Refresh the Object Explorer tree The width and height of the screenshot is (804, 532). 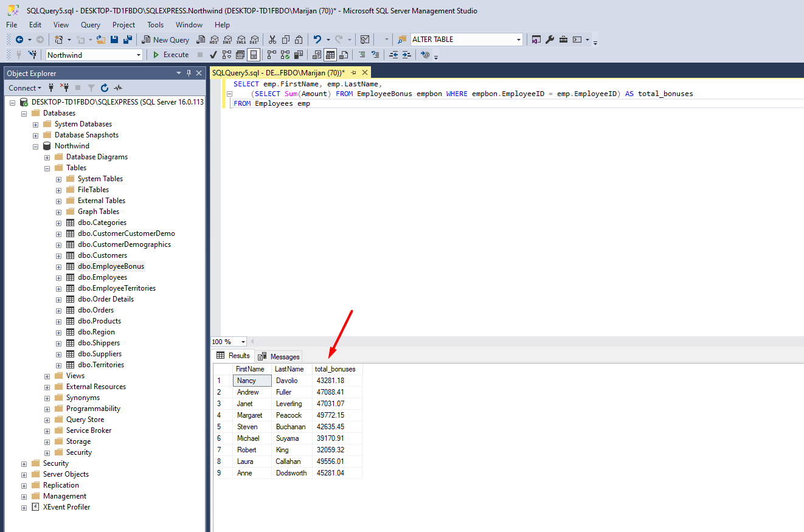(x=105, y=88)
